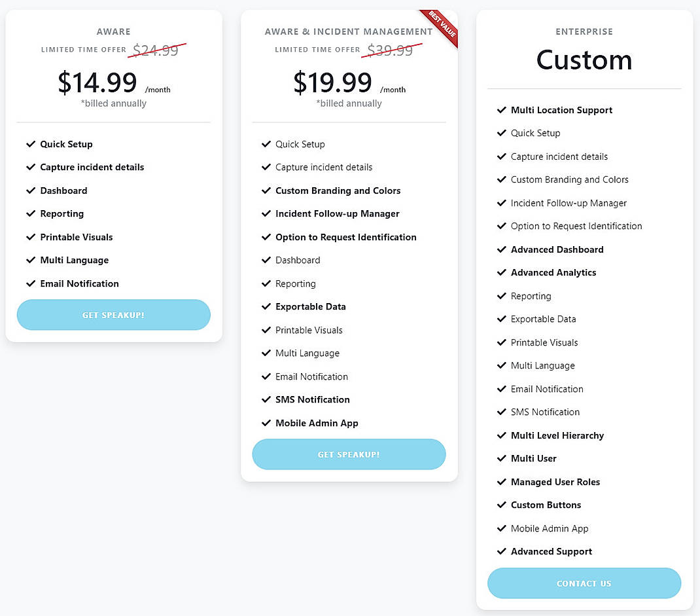This screenshot has width=700, height=616.
Task: Click checkmark beside SMS Notification in middle plan
Action: click(266, 399)
